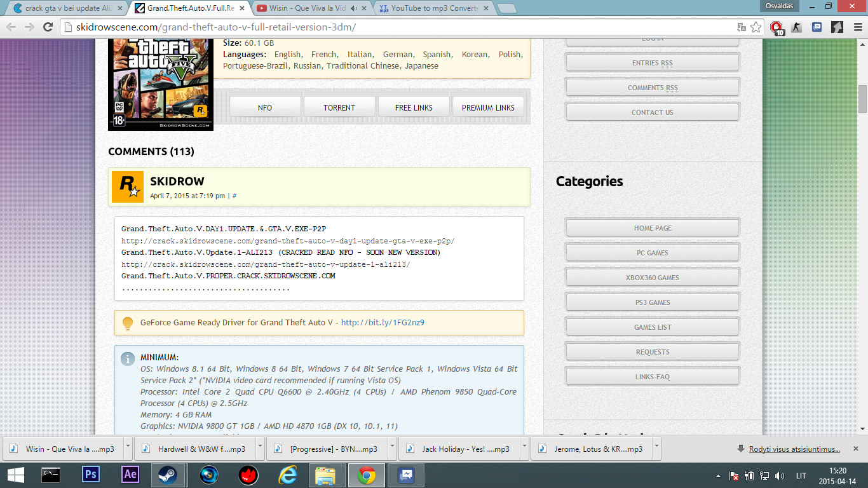Viewport: 868px width, 488px height.
Task: Click the browser forward arrow
Action: (x=29, y=27)
